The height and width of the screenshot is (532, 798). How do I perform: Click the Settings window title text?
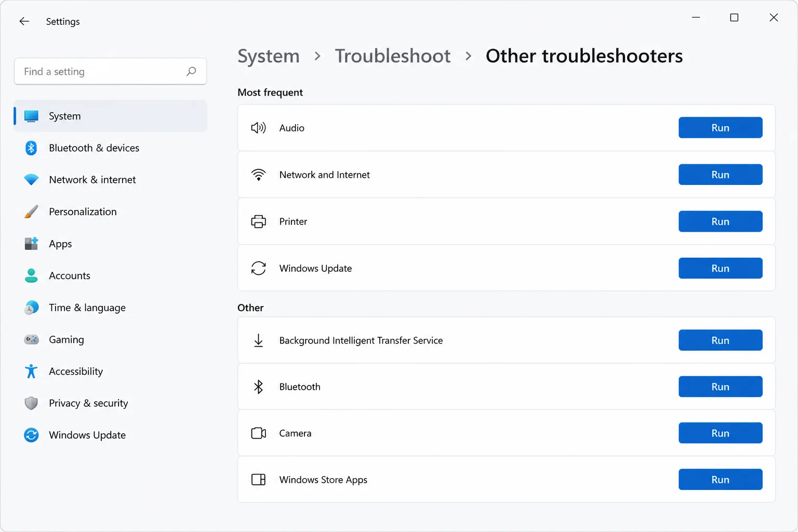(63, 21)
